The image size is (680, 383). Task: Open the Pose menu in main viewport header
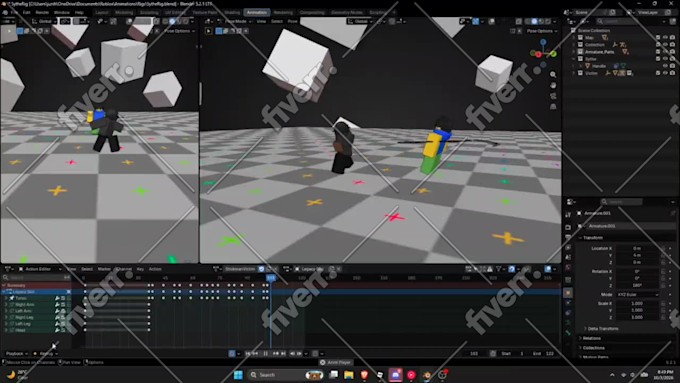[x=293, y=21]
